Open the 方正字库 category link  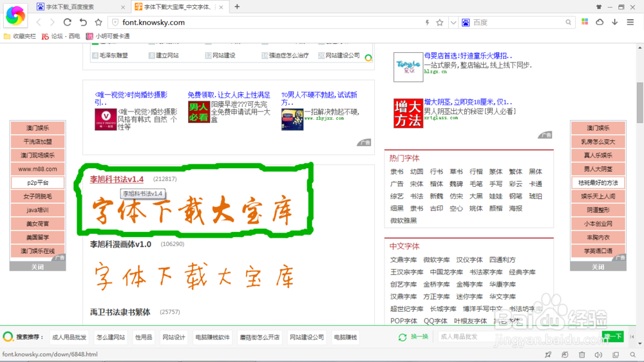[436, 296]
